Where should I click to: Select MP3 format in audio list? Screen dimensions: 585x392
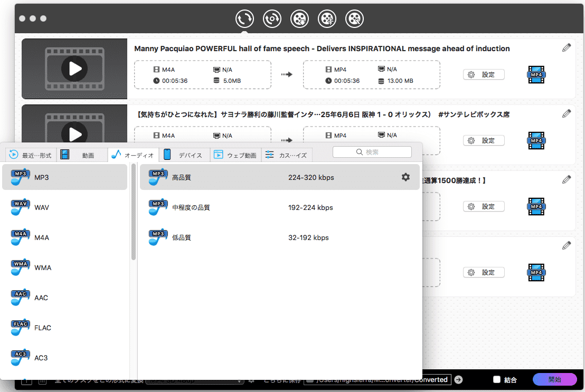click(64, 178)
